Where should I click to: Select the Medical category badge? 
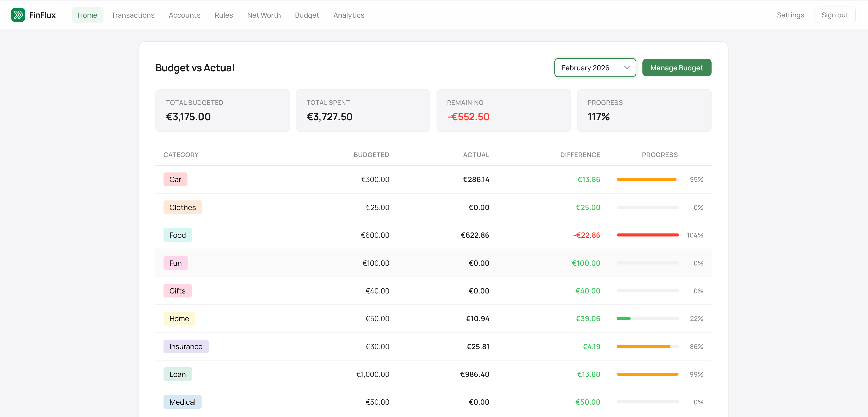pyautogui.click(x=182, y=402)
